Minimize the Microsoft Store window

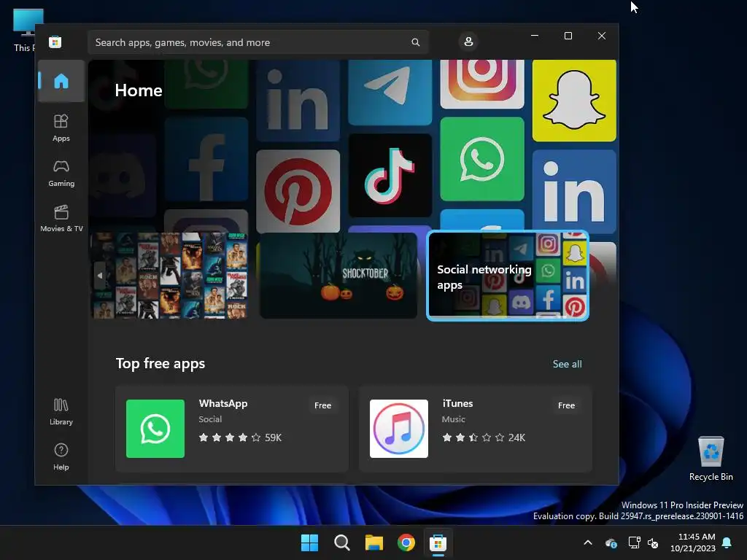pyautogui.click(x=535, y=36)
